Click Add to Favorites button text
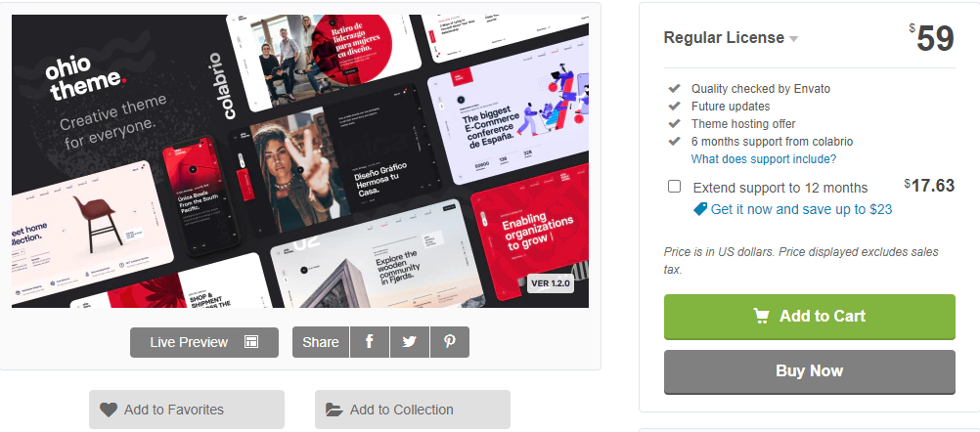 [174, 410]
